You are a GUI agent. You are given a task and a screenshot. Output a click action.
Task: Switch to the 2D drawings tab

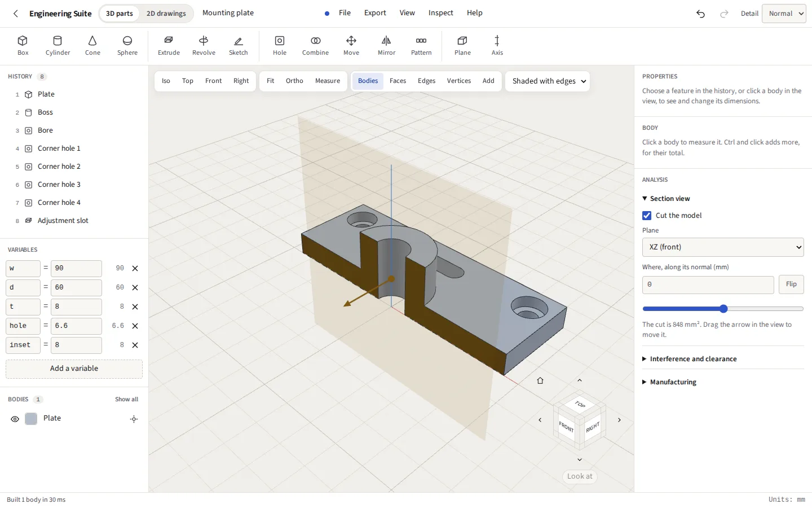coord(166,14)
